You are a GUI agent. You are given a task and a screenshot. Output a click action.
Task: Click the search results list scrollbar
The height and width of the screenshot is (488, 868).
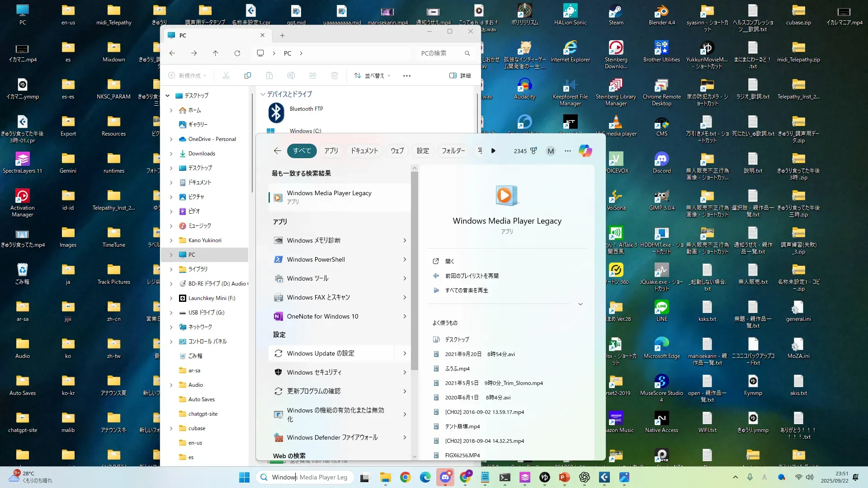[x=415, y=271]
